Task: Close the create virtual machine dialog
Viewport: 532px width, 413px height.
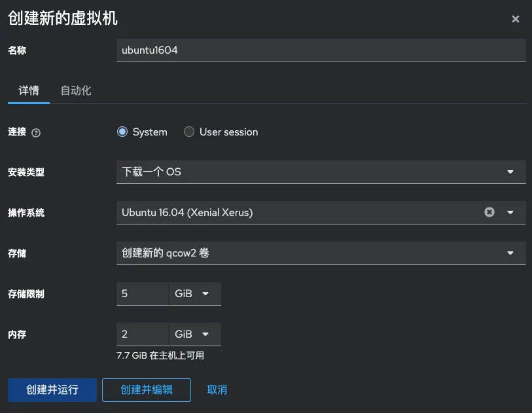Action: click(515, 19)
